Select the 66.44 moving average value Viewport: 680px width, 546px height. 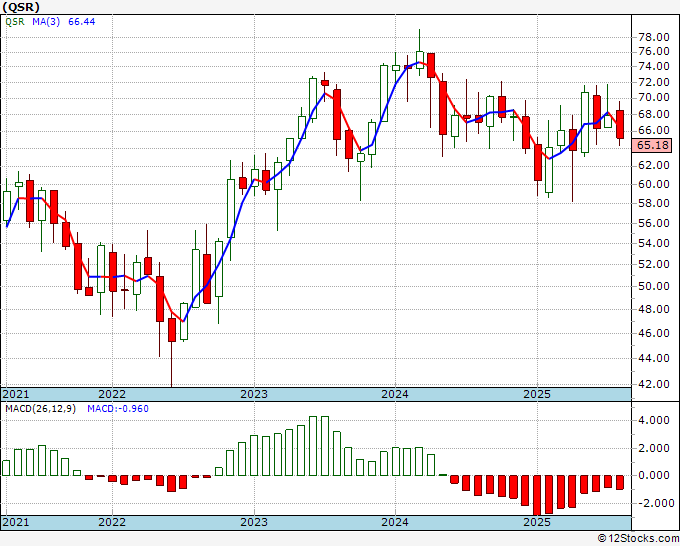click(x=82, y=22)
